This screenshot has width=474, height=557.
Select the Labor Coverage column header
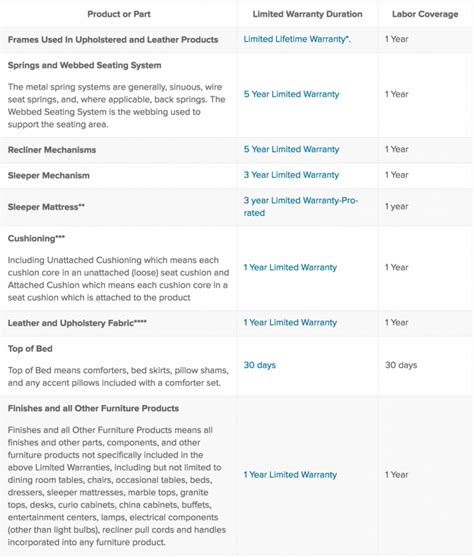(x=425, y=14)
